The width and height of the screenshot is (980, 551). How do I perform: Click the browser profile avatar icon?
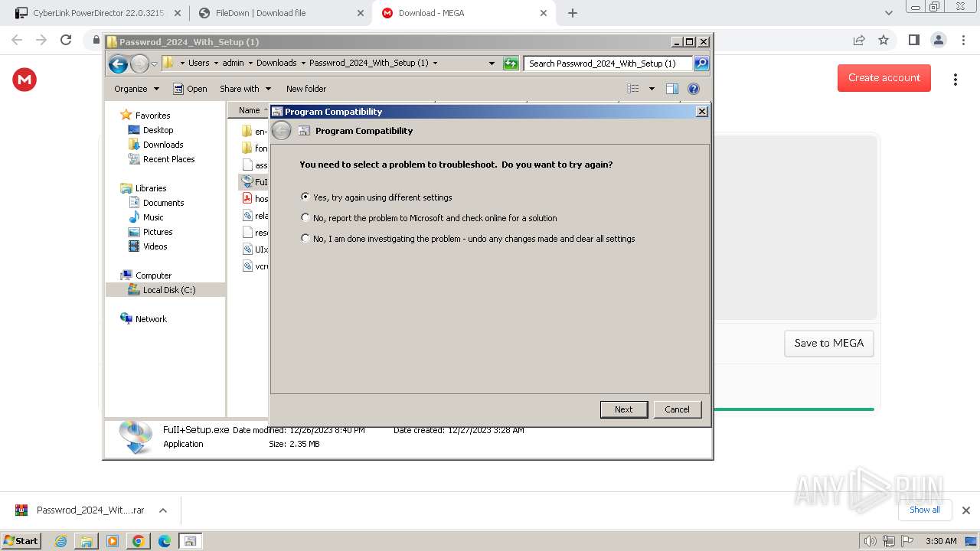click(938, 40)
